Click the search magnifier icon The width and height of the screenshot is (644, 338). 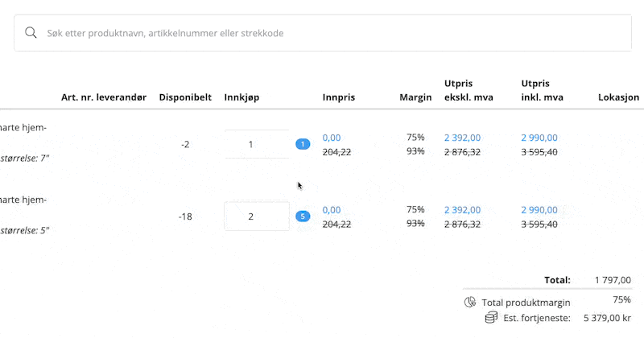tap(31, 33)
